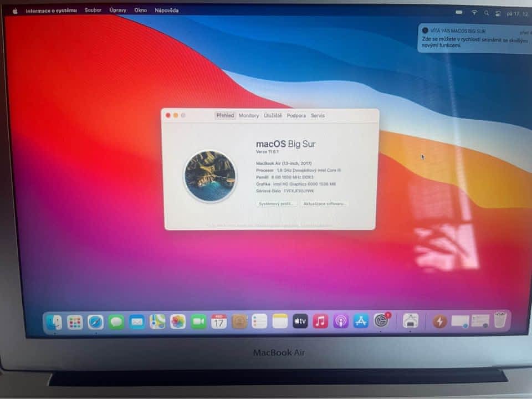Open Launchpad from the dock
Image resolution: width=532 pixels, height=399 pixels.
pos(75,322)
